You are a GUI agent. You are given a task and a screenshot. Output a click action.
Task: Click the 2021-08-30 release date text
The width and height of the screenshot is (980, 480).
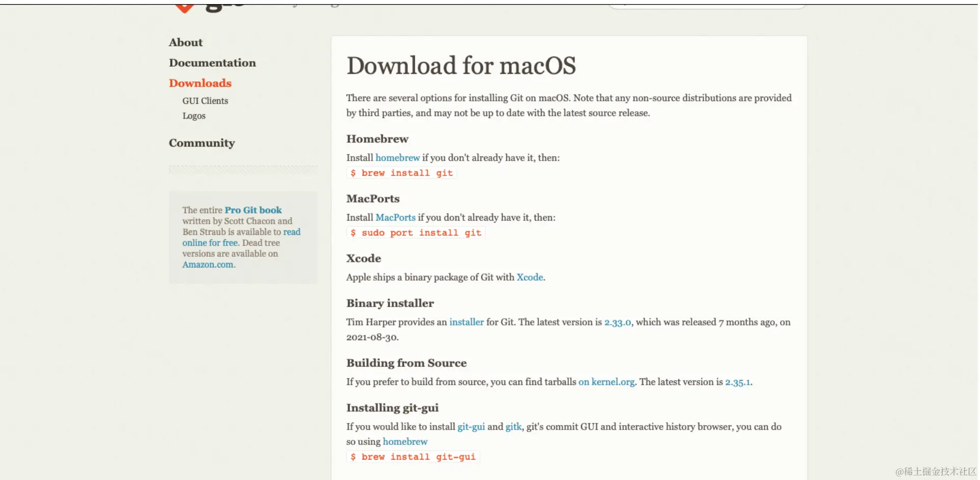(x=371, y=337)
